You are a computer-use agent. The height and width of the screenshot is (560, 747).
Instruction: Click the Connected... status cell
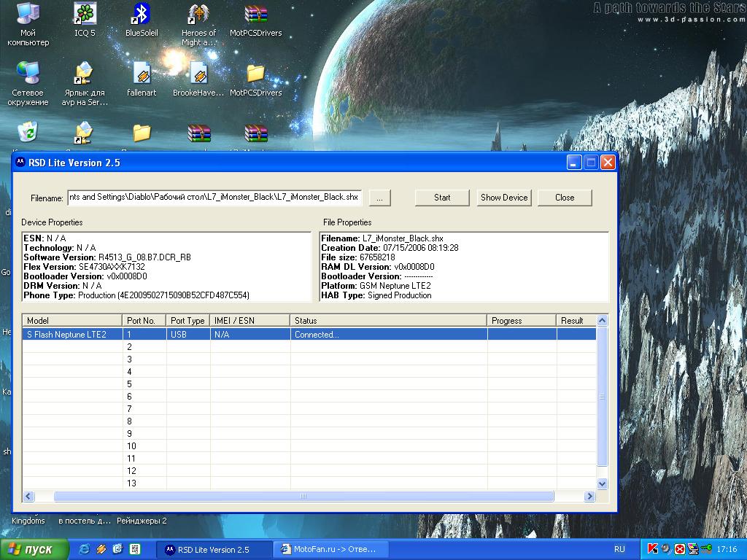tap(389, 334)
